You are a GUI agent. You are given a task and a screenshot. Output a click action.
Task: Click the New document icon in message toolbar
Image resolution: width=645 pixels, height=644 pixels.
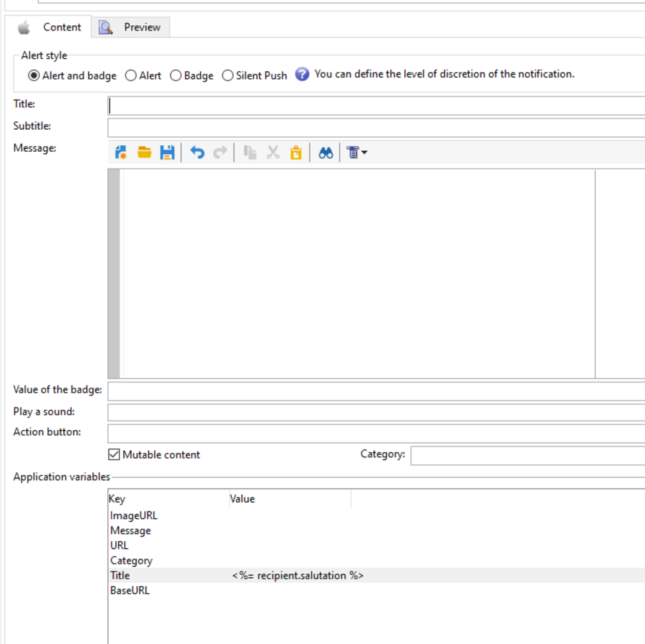121,152
